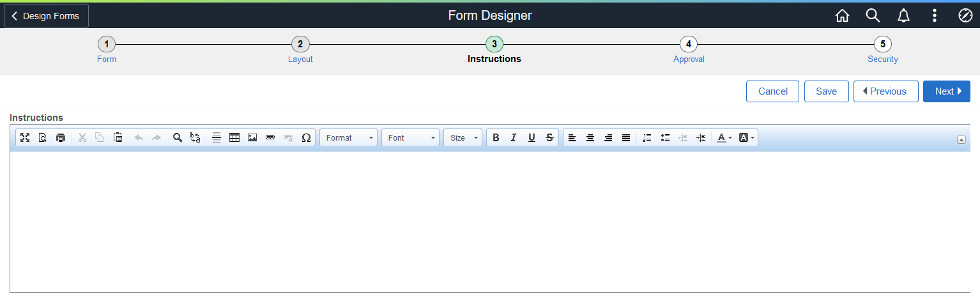
Task: Save the form design
Action: click(x=826, y=91)
